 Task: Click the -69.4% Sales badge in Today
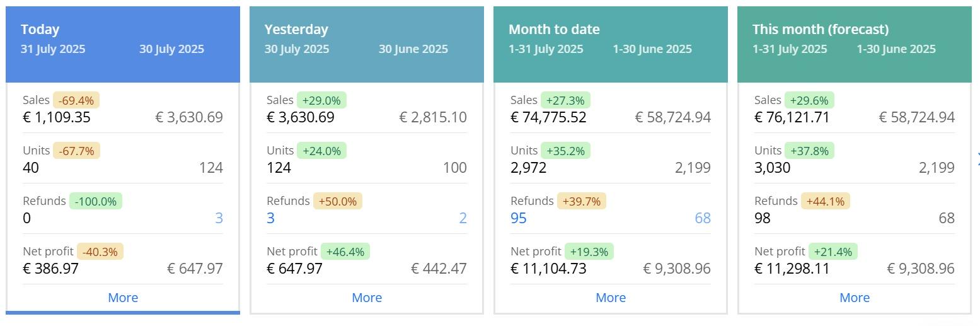[76, 100]
